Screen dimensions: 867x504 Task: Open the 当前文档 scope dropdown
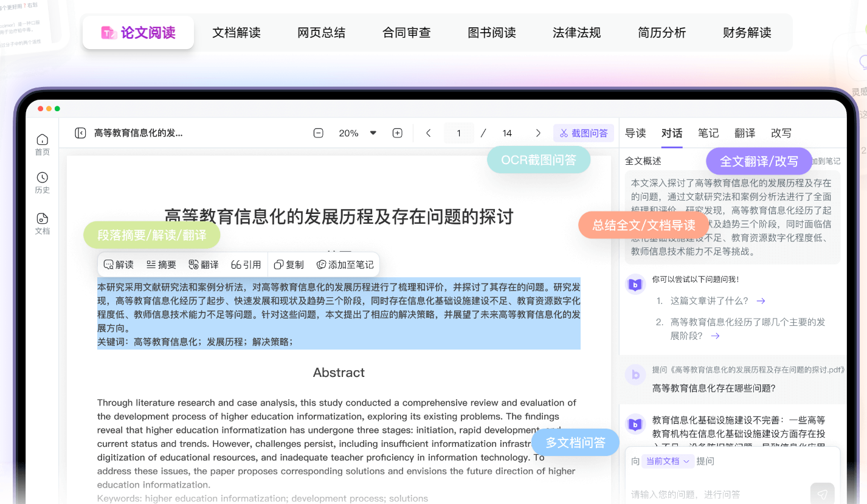(668, 461)
